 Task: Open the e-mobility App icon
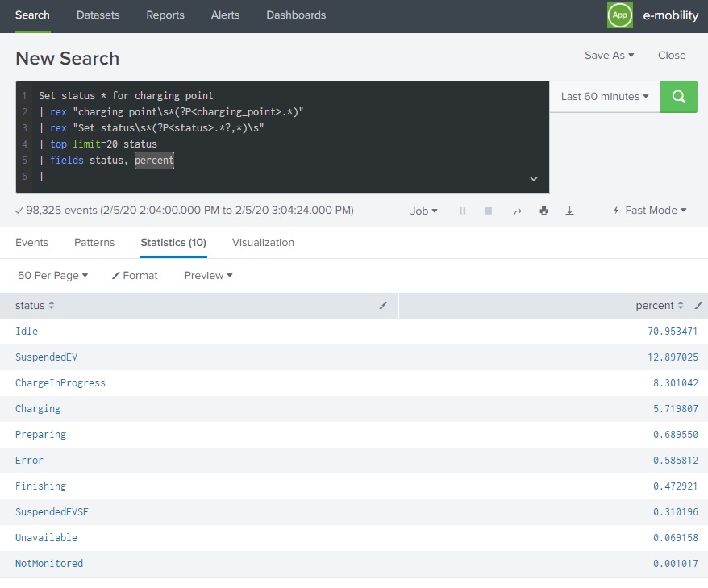619,15
